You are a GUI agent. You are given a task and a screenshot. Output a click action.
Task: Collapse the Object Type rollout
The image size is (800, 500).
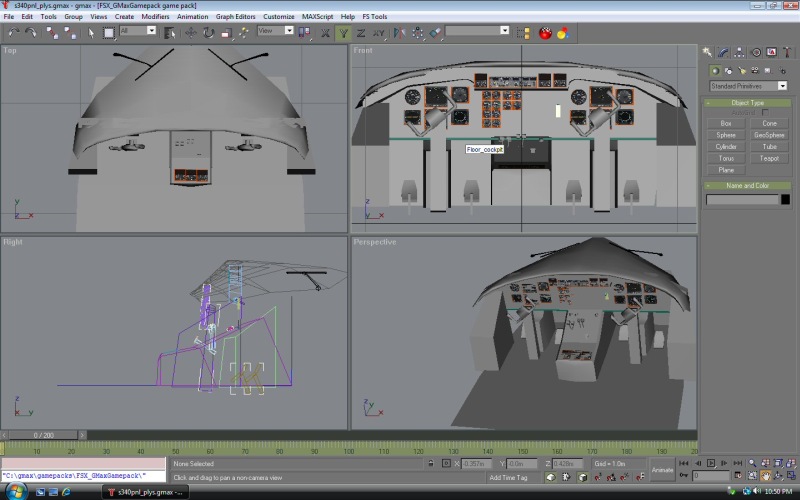tap(747, 103)
